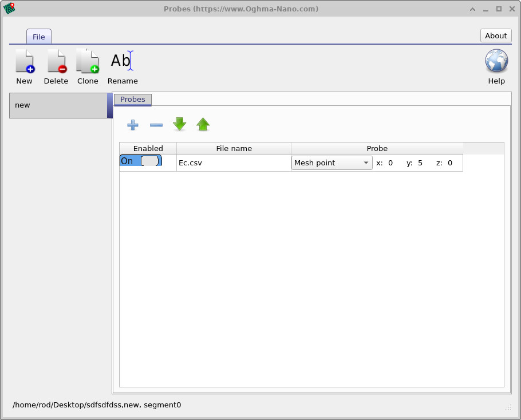Click the About button
Viewport: 521px width, 420px height.
[x=496, y=35]
